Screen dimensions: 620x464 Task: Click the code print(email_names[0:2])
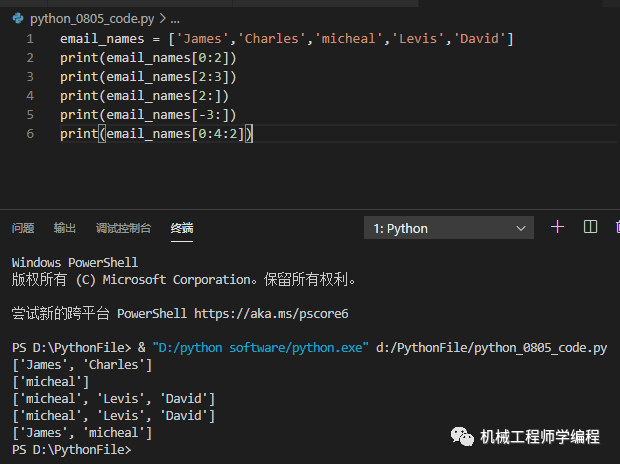click(x=148, y=58)
